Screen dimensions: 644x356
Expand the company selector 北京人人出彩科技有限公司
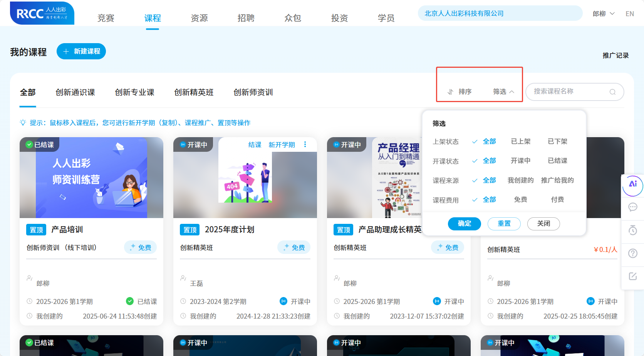pyautogui.click(x=500, y=13)
